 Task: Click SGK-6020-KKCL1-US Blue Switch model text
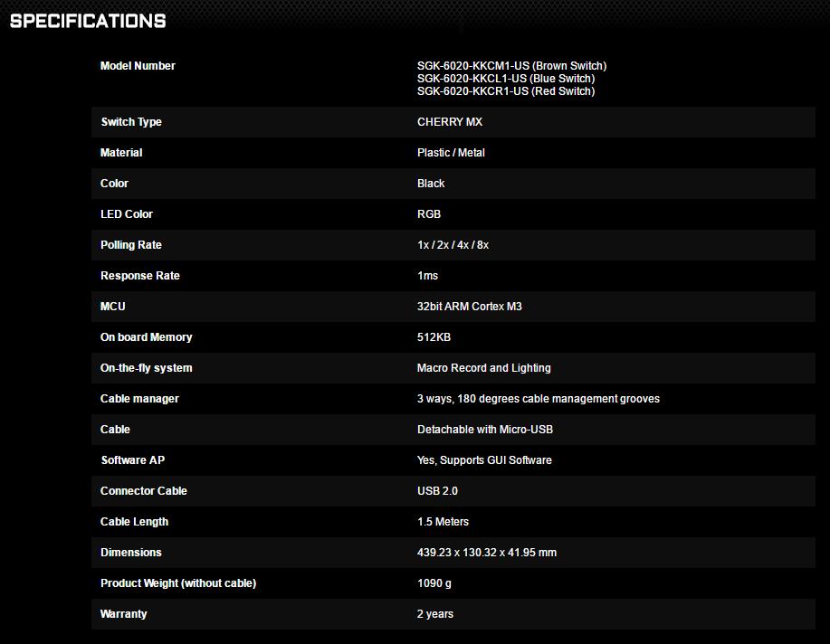click(x=506, y=79)
